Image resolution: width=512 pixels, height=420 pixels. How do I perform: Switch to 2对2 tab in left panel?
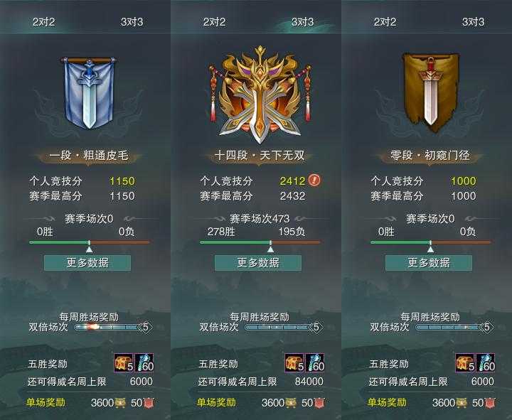click(x=43, y=22)
